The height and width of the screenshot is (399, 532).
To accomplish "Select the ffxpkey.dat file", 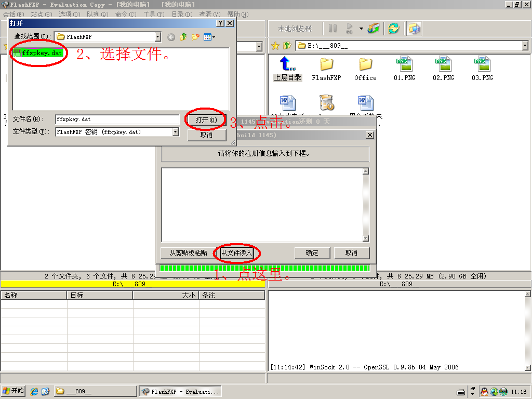I will pyautogui.click(x=38, y=53).
